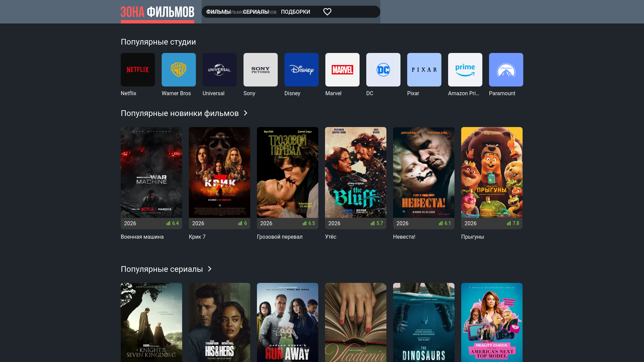Expand popular series via chevron arrow

click(210, 269)
